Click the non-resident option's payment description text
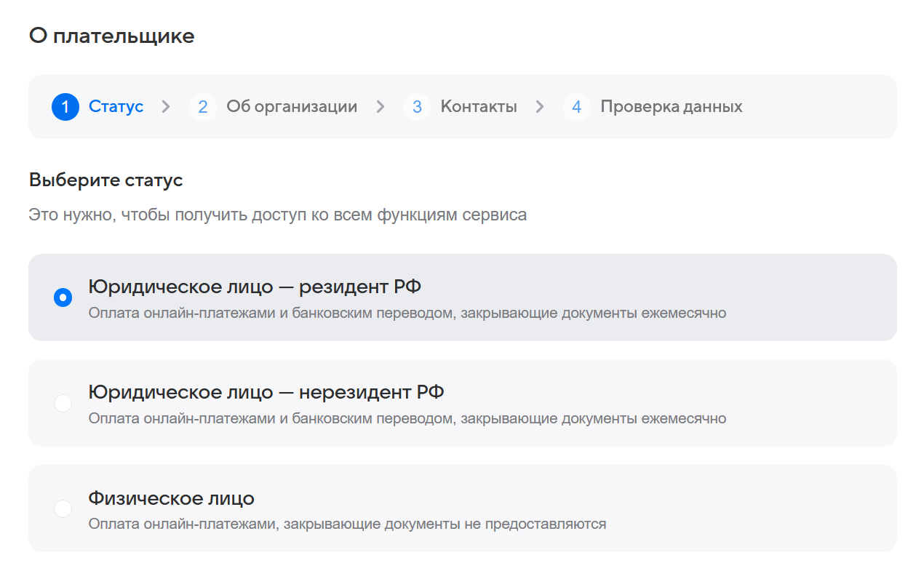The width and height of the screenshot is (924, 563). click(407, 419)
